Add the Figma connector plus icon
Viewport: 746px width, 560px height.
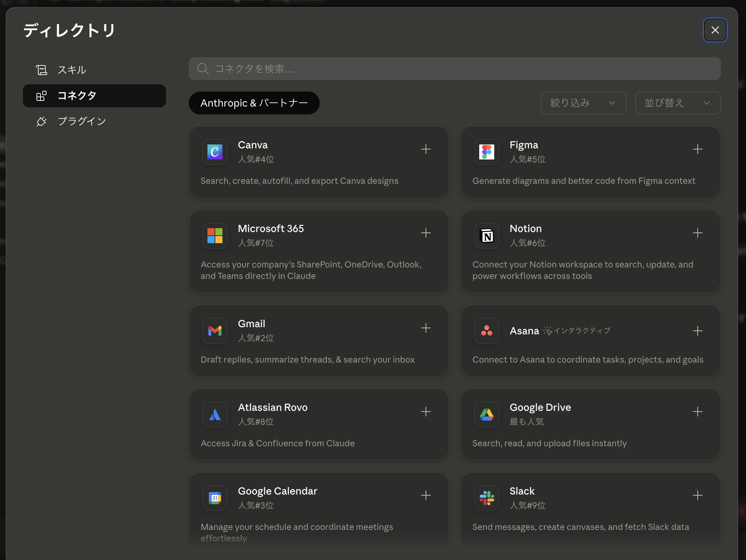click(x=697, y=149)
